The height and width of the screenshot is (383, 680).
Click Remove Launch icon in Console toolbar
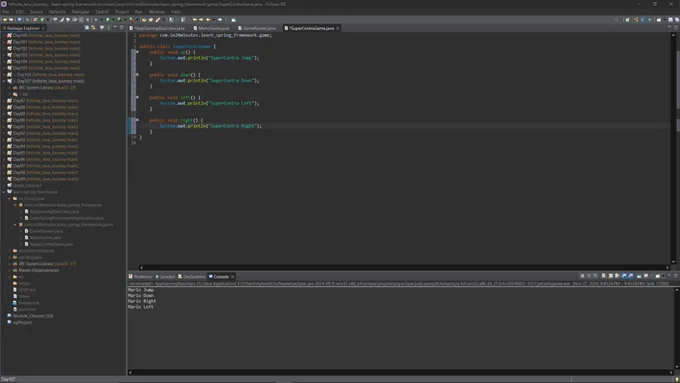[589, 276]
